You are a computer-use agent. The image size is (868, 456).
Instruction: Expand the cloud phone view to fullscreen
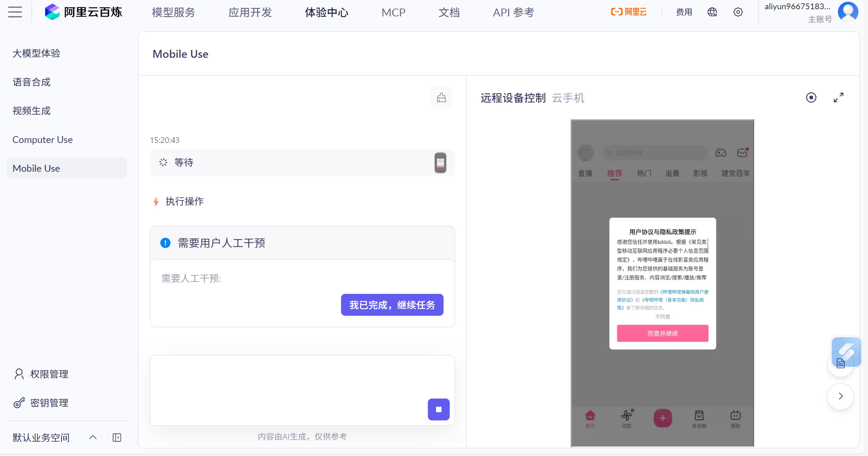[838, 98]
